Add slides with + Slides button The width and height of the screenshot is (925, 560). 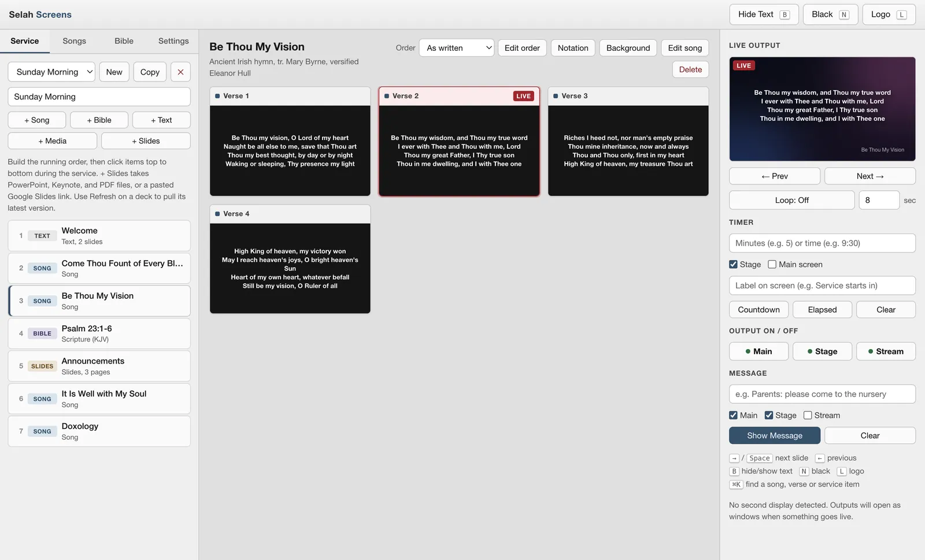146,141
